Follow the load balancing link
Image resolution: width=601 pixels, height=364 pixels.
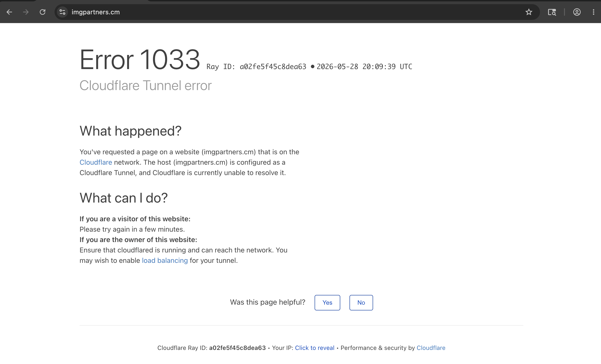(165, 261)
